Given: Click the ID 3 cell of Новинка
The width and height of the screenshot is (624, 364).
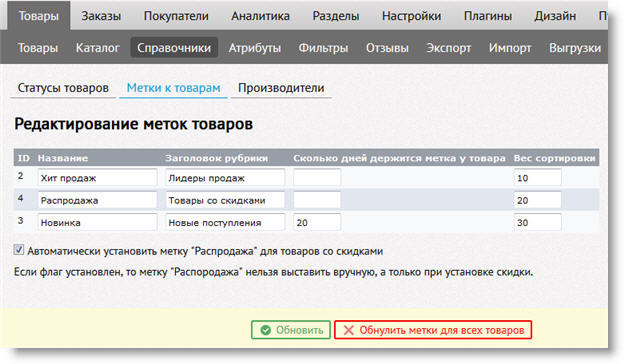Looking at the screenshot, I should click(x=20, y=220).
